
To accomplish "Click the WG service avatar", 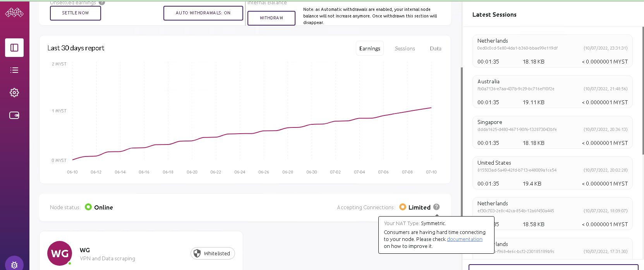I will click(x=60, y=253).
